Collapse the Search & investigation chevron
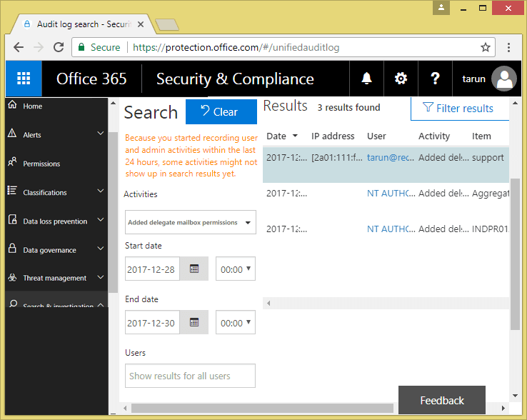 (x=101, y=304)
